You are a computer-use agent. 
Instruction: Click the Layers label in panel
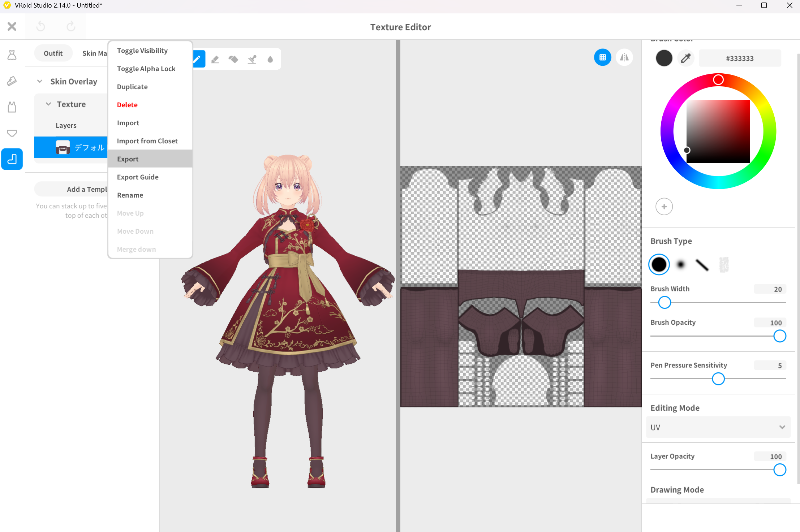(x=66, y=125)
